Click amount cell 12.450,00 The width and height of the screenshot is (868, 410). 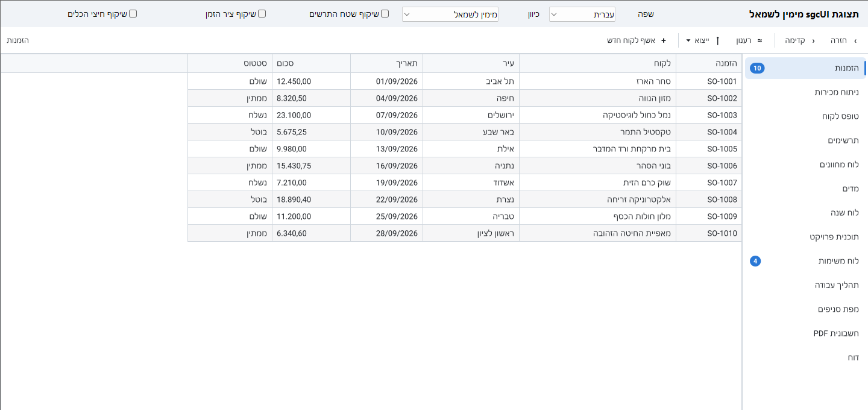point(312,81)
